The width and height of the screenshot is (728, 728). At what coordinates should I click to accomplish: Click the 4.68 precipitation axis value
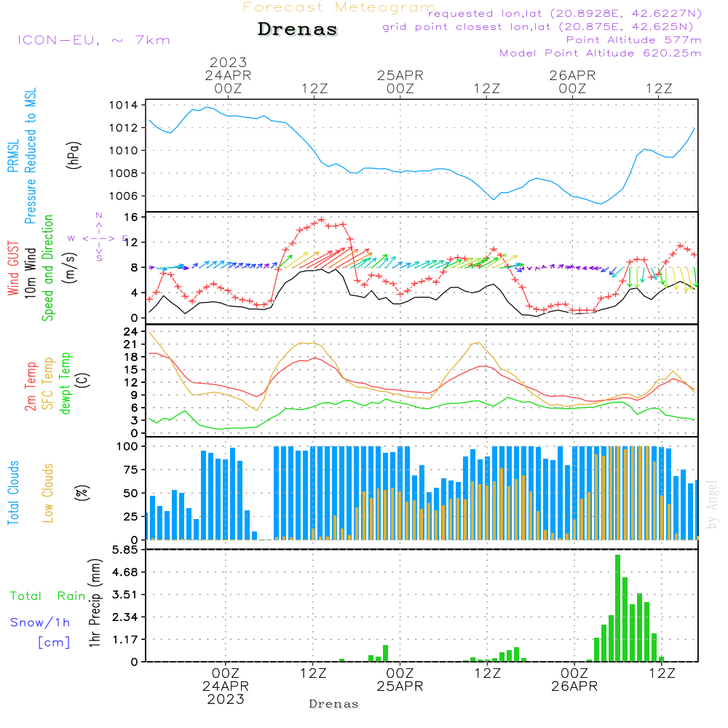click(125, 572)
